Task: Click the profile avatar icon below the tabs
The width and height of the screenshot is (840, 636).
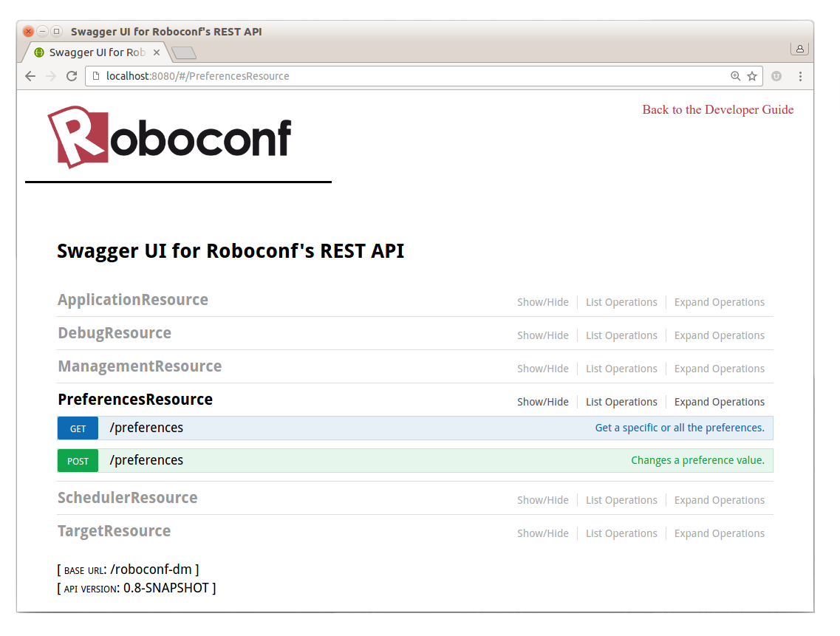Action: tap(800, 48)
